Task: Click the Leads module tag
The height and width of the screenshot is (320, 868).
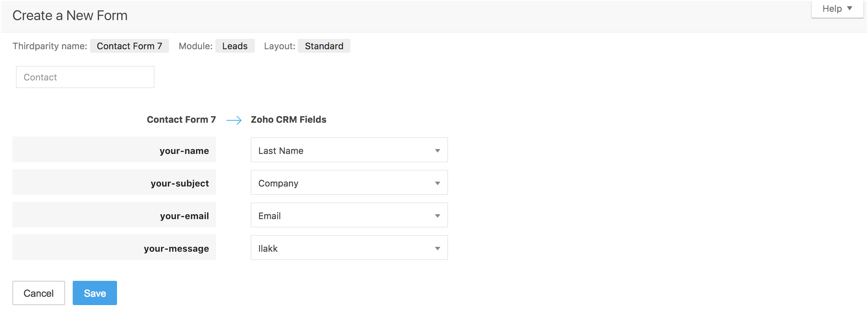Action: [x=235, y=46]
